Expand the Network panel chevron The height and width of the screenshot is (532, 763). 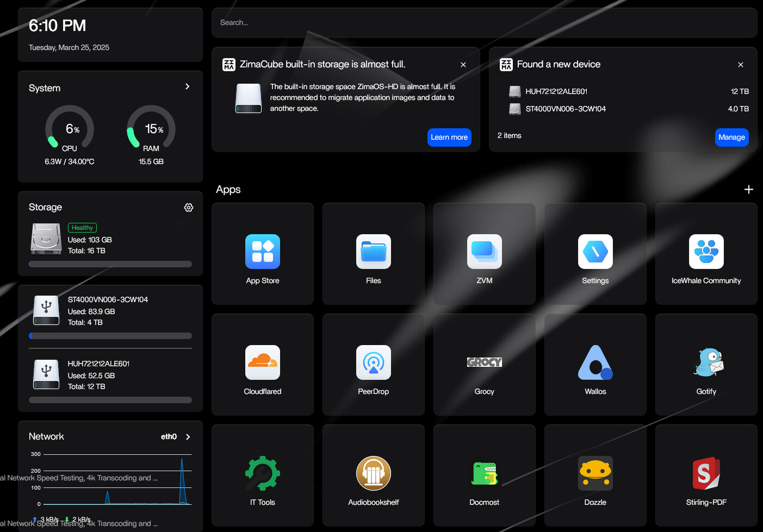pyautogui.click(x=188, y=437)
